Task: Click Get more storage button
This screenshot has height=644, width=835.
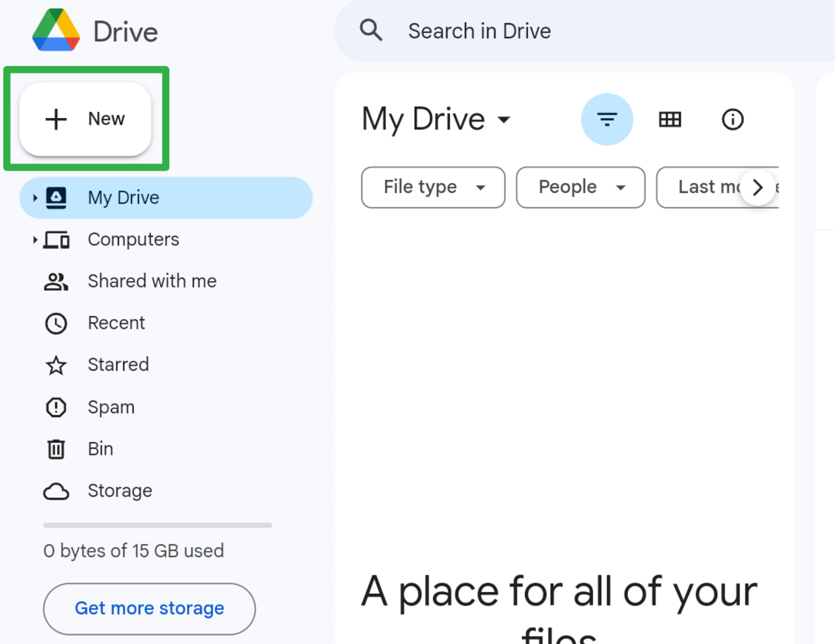Action: 149,609
